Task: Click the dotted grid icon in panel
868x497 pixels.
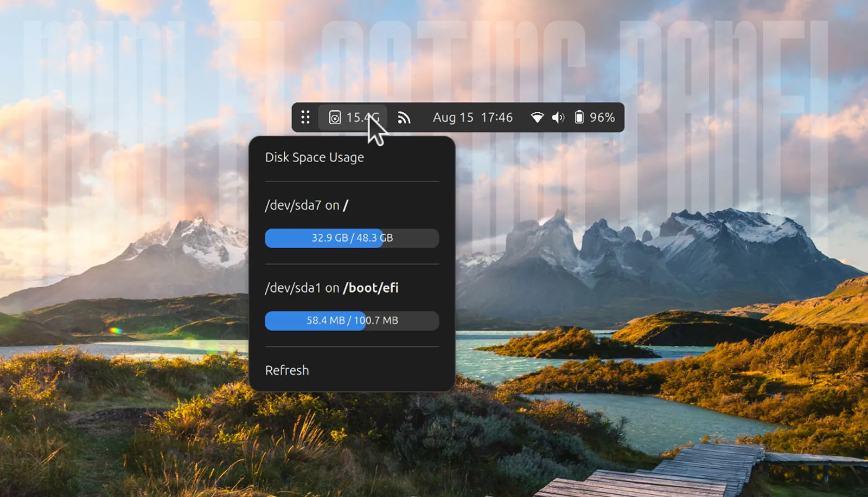Action: coord(305,117)
